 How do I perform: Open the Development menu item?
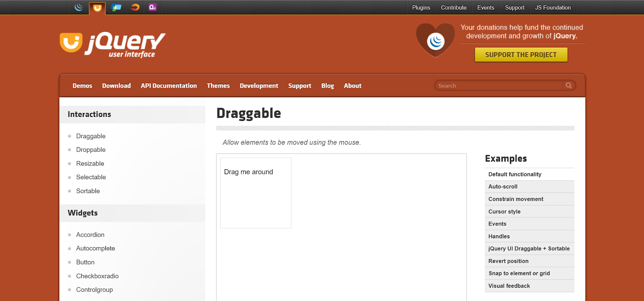[259, 86]
